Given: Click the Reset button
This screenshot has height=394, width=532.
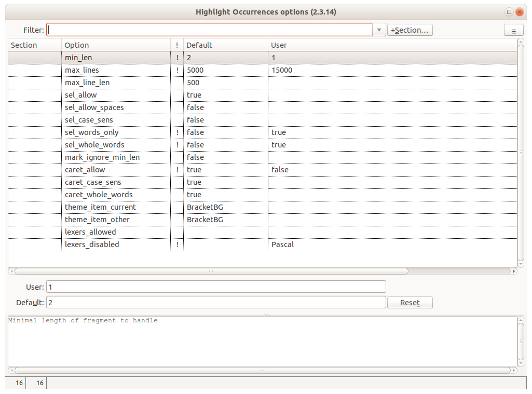Looking at the screenshot, I should pos(410,302).
